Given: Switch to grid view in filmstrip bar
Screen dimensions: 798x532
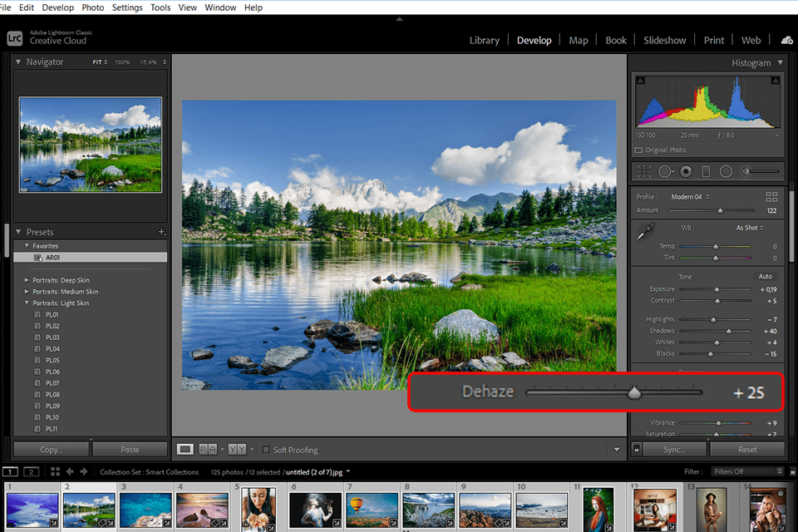Looking at the screenshot, I should 55,471.
